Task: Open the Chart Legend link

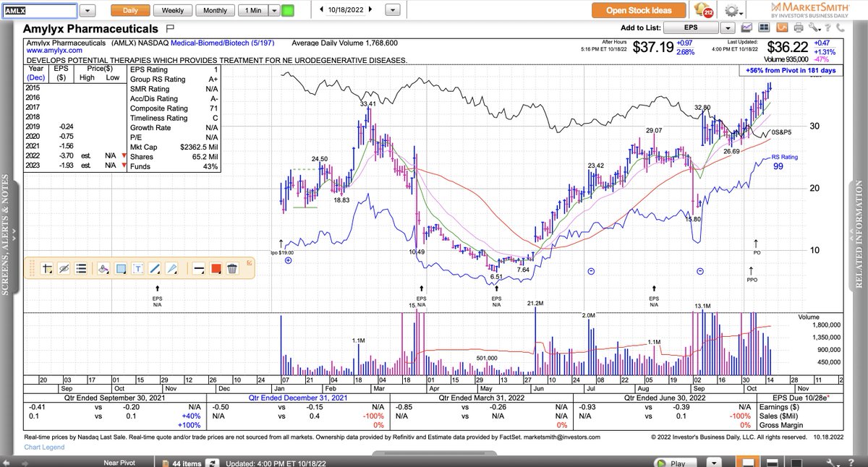Action: coord(45,446)
